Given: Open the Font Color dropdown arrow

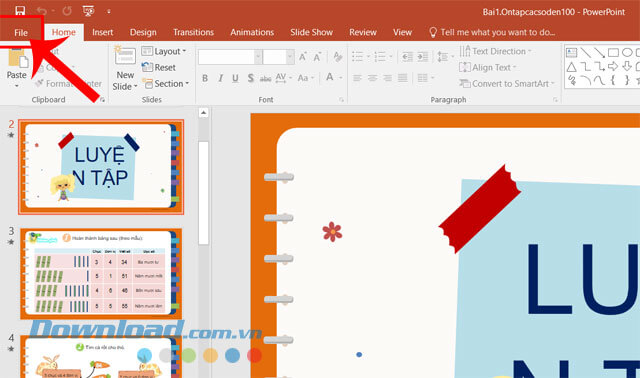Looking at the screenshot, I should click(x=340, y=78).
